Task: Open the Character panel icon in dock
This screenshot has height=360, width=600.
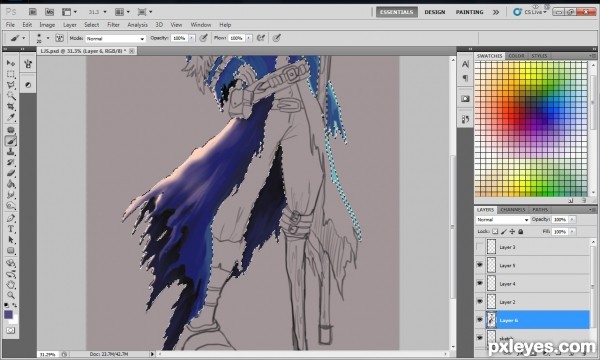Action: pyautogui.click(x=465, y=64)
